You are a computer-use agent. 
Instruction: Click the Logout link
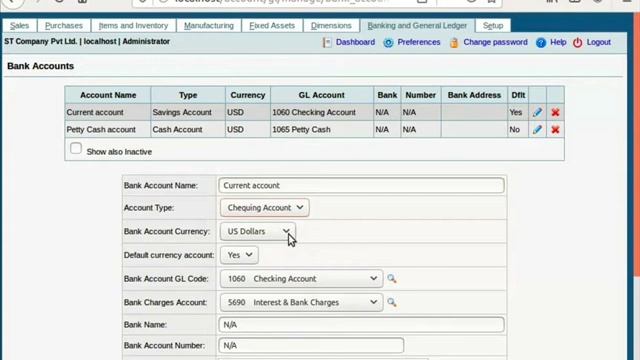(x=599, y=42)
